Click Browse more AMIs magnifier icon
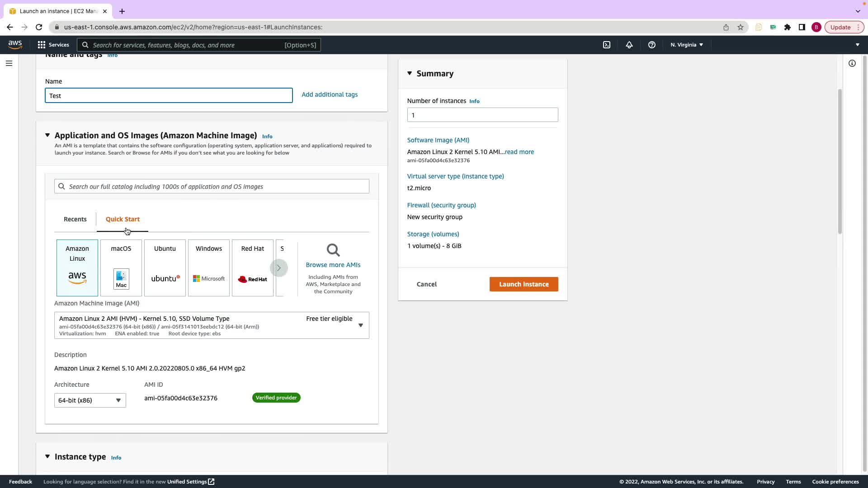The height and width of the screenshot is (488, 868). pyautogui.click(x=333, y=250)
